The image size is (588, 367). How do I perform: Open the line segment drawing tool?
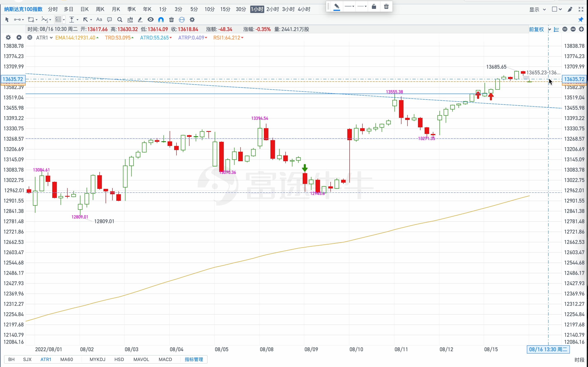(x=18, y=20)
